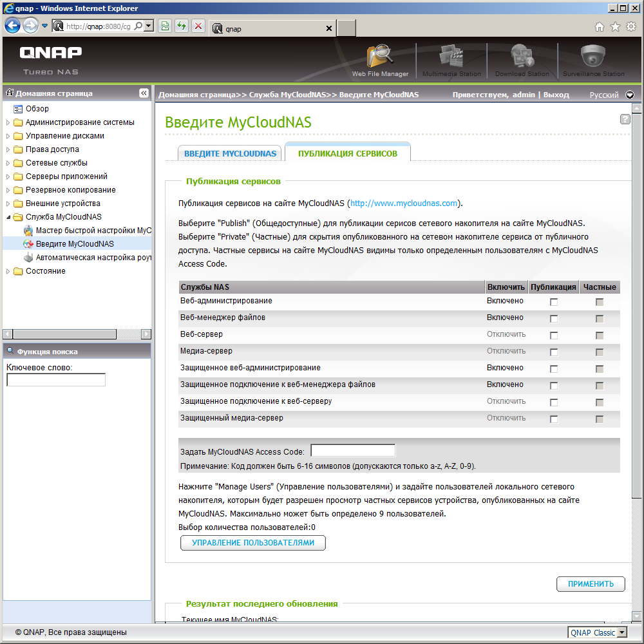Click the browser Stop icon
644x644 pixels.
click(x=198, y=26)
